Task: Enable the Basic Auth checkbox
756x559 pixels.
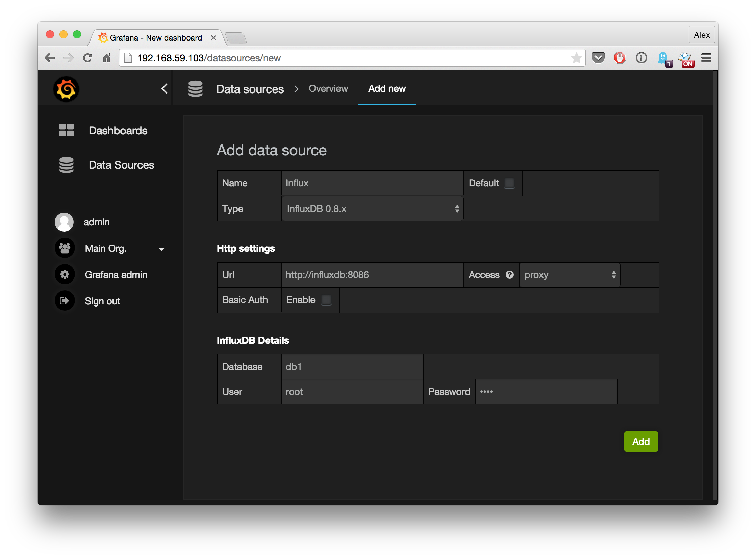Action: [326, 300]
